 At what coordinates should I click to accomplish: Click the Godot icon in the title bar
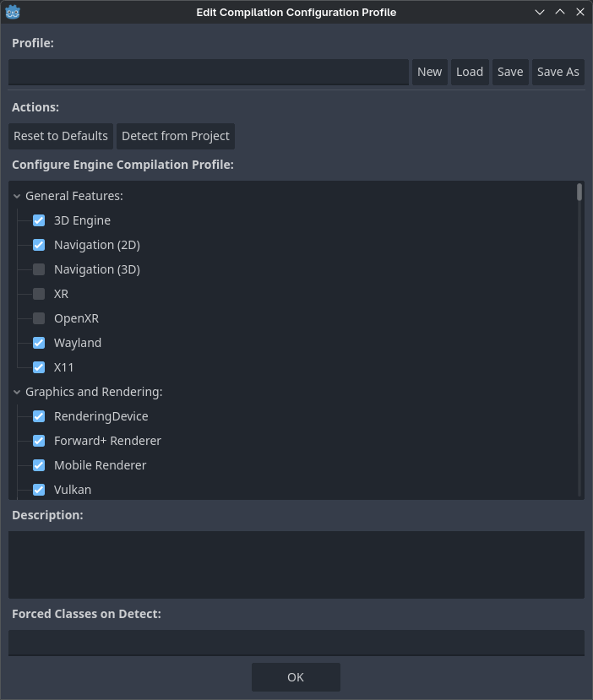coord(14,12)
